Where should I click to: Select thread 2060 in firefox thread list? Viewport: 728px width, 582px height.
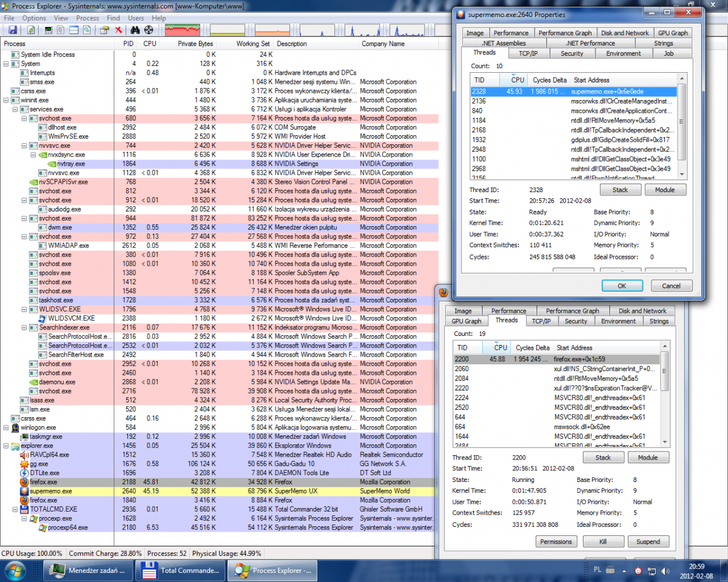coord(557,369)
